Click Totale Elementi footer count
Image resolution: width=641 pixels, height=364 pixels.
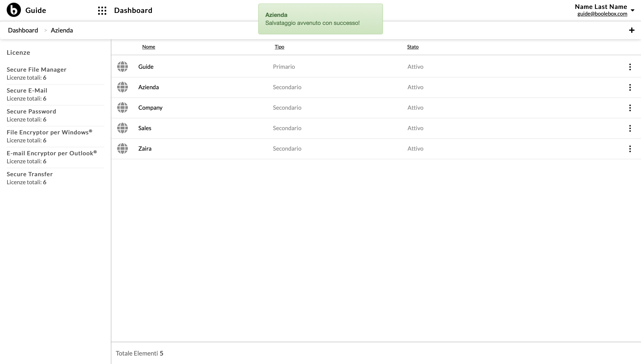[x=139, y=353]
